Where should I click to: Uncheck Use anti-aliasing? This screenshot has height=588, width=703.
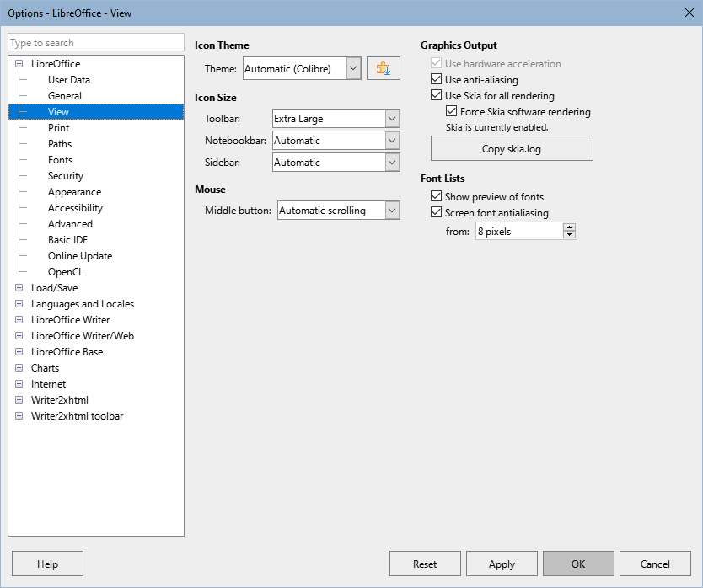coord(436,79)
